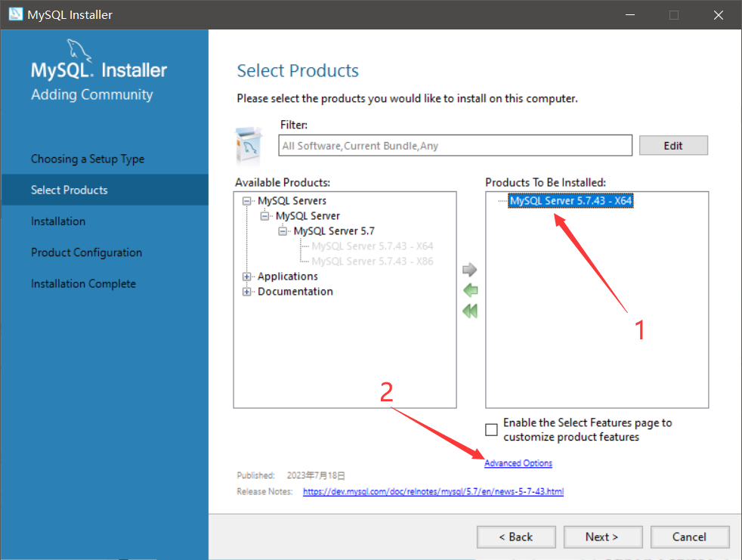Open the Installation step in sidebar
The height and width of the screenshot is (560, 742).
point(58,221)
